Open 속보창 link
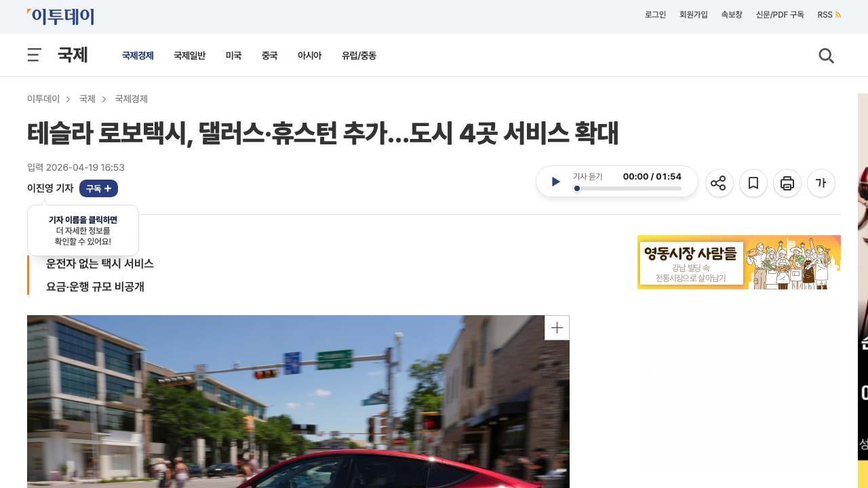This screenshot has height=488, width=868. [732, 15]
